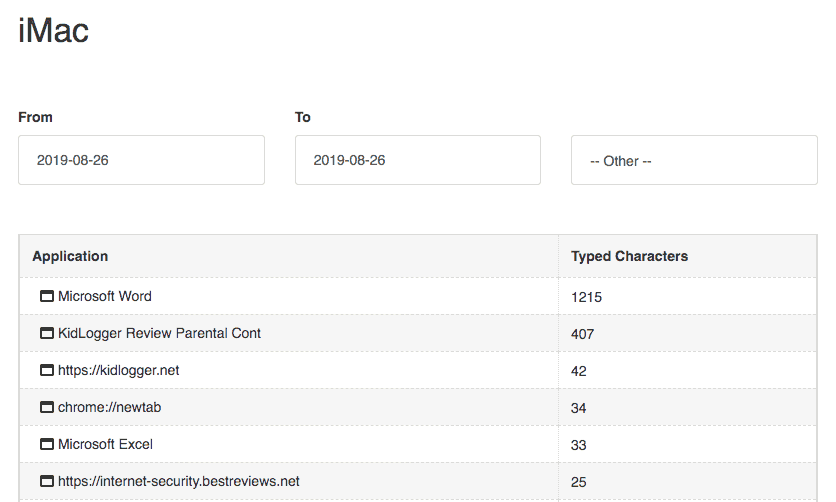This screenshot has width=836, height=502.
Task: Open the '-- Other --' dropdown
Action: click(x=693, y=160)
